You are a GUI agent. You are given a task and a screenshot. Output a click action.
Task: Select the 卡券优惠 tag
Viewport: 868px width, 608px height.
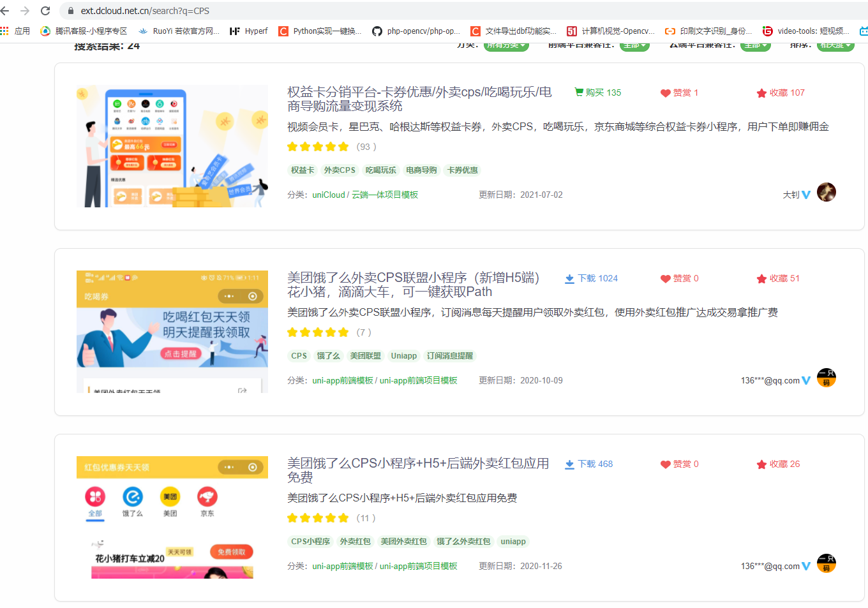463,170
